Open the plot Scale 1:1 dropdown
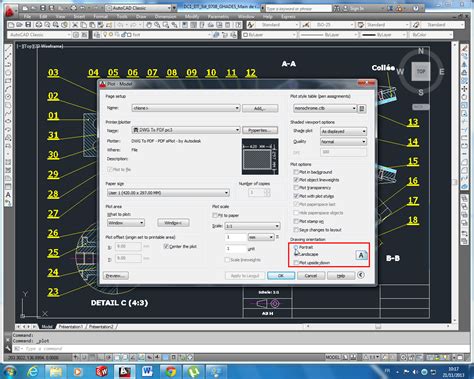Viewport: 474px width, 379px height. [252, 226]
